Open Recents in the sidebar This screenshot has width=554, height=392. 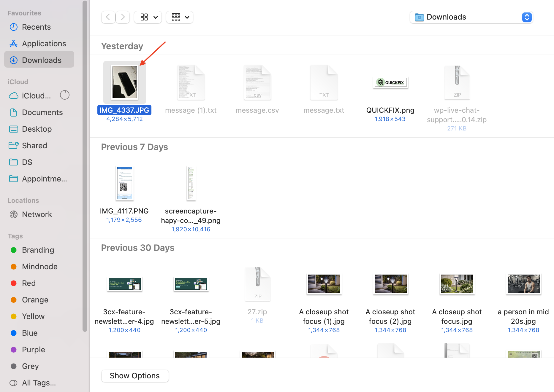[36, 27]
